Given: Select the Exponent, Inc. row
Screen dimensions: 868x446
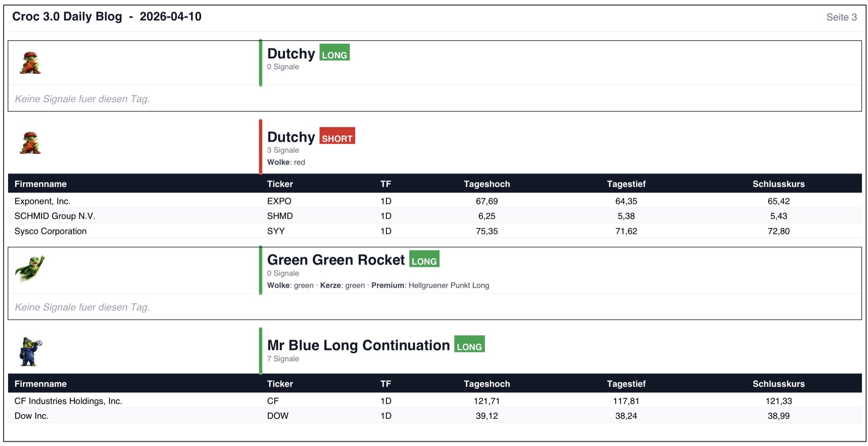Looking at the screenshot, I should [42, 201].
